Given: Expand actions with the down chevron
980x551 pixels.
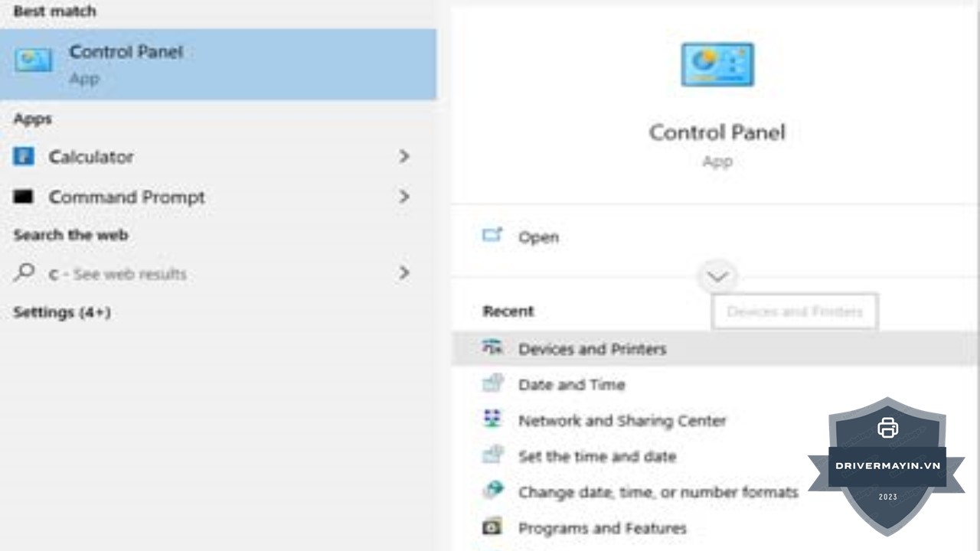Looking at the screenshot, I should pyautogui.click(x=717, y=276).
